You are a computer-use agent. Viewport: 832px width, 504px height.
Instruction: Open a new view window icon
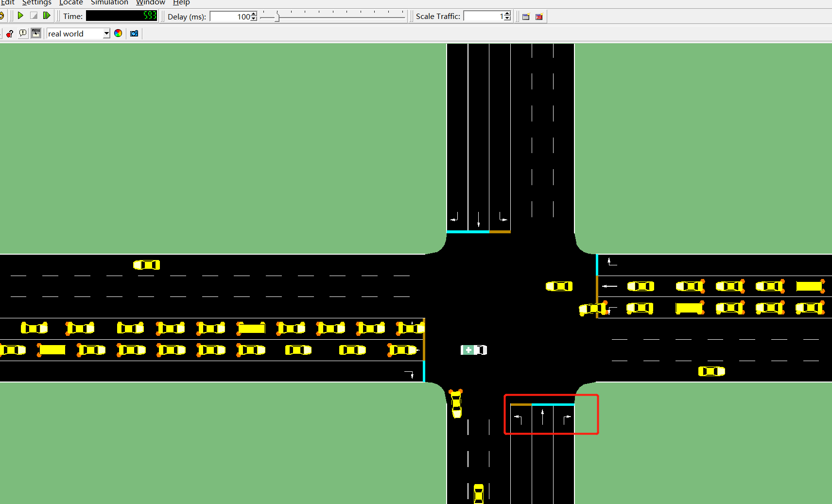[526, 17]
